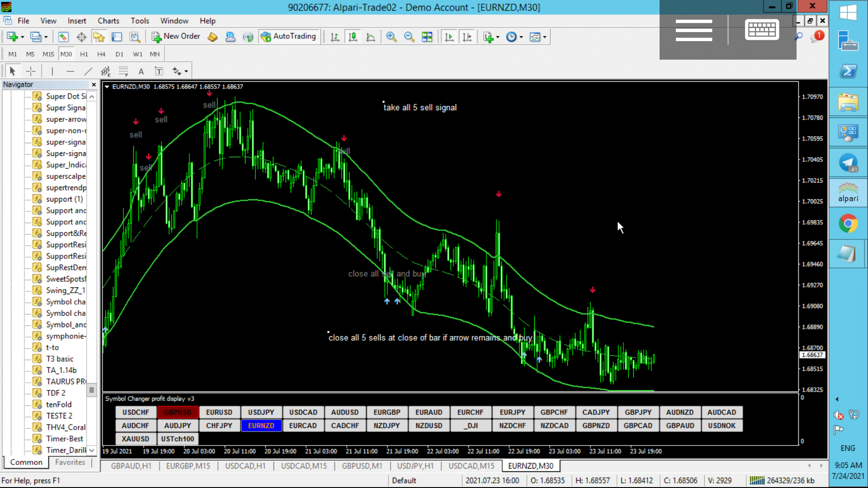Select the MN timeframe
The height and width of the screenshot is (488, 868).
point(155,54)
